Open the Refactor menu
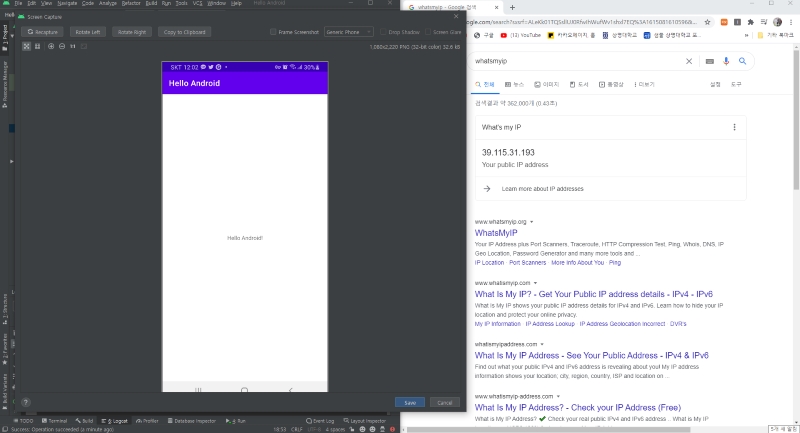The width and height of the screenshot is (800, 433). 131,3
